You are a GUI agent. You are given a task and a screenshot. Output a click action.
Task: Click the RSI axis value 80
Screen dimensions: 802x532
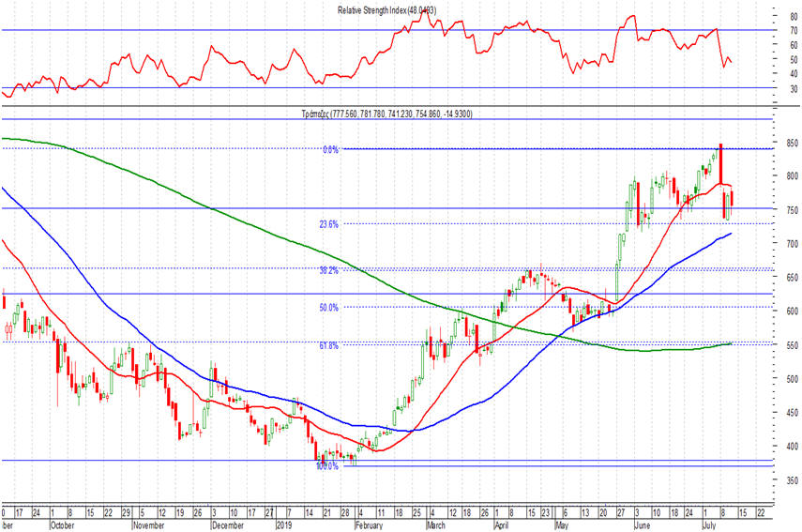pyautogui.click(x=794, y=16)
